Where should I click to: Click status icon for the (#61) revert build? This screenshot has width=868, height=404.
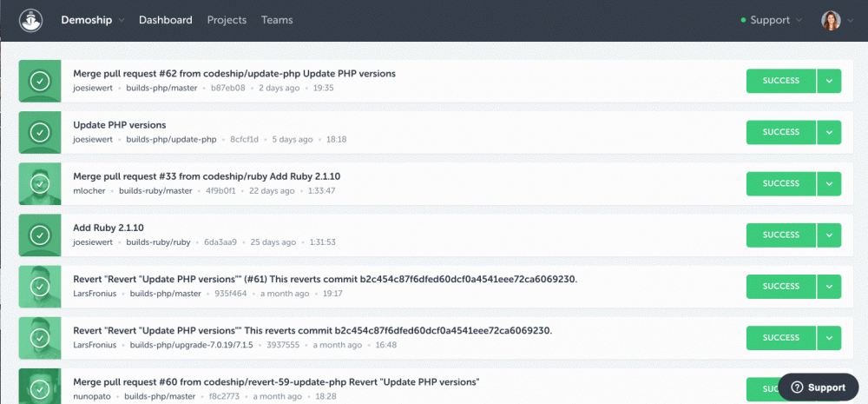point(40,286)
